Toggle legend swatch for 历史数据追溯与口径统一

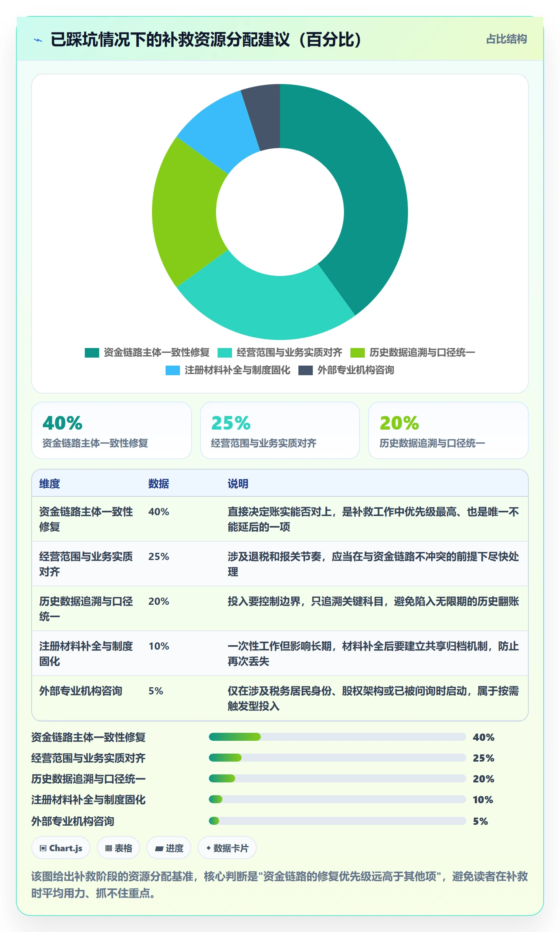pos(357,353)
